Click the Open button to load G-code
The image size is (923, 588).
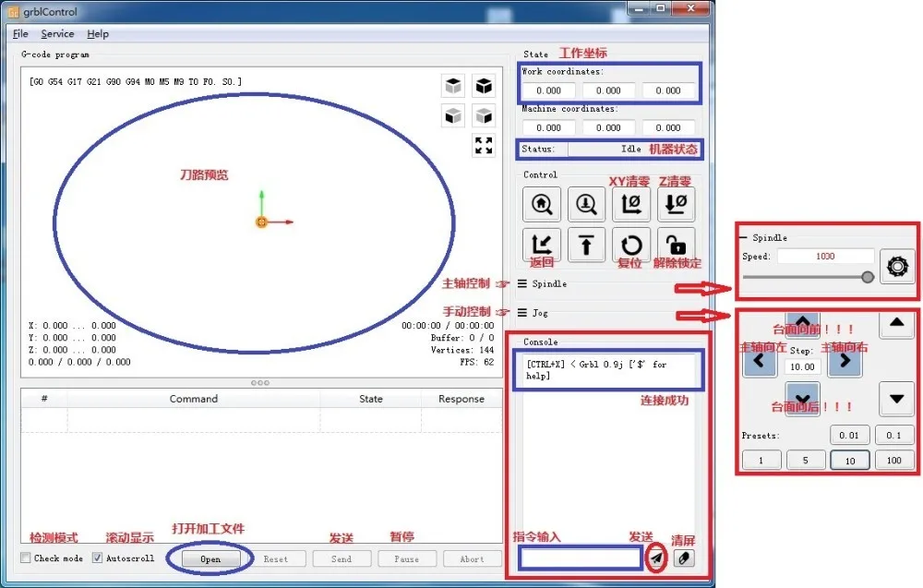210,558
